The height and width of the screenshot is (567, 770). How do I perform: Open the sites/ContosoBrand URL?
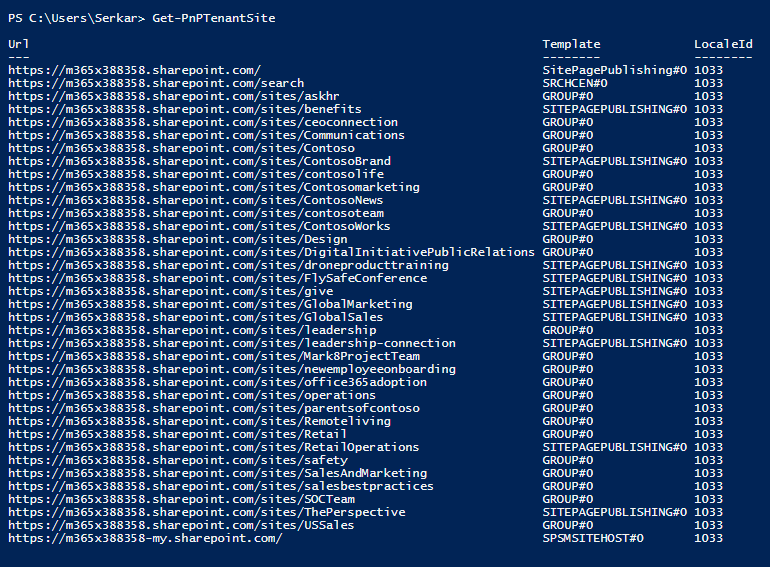(x=198, y=161)
